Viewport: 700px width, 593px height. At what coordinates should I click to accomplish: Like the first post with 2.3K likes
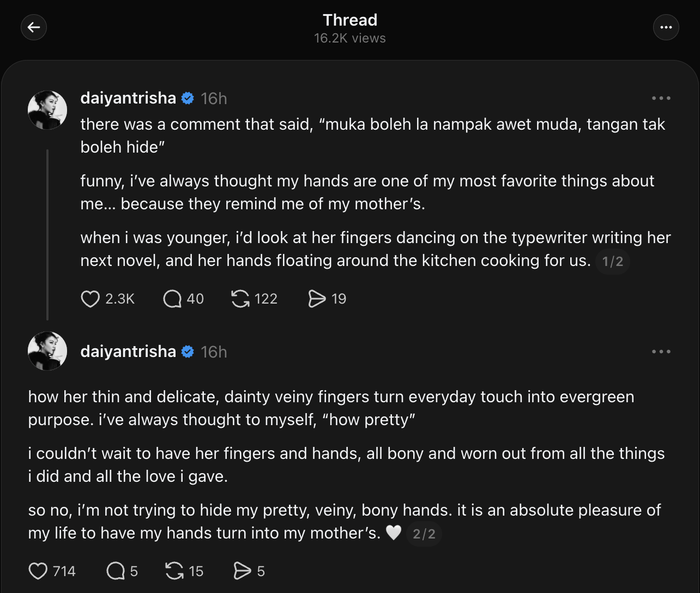tap(90, 299)
